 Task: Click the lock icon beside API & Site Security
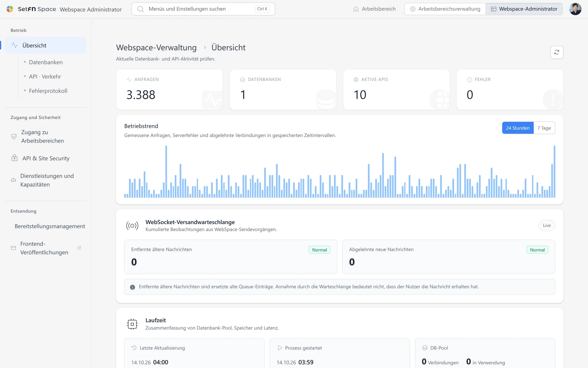[x=14, y=158]
